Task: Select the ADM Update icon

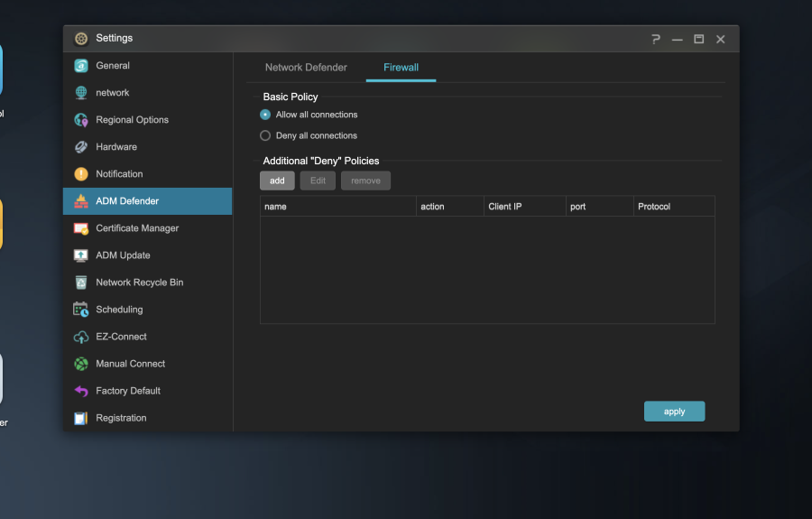Action: [81, 255]
